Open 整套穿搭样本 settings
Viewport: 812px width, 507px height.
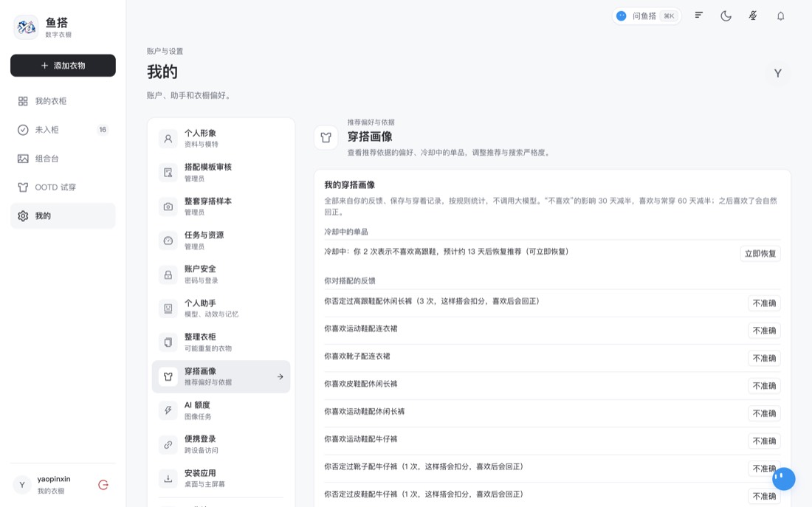221,207
